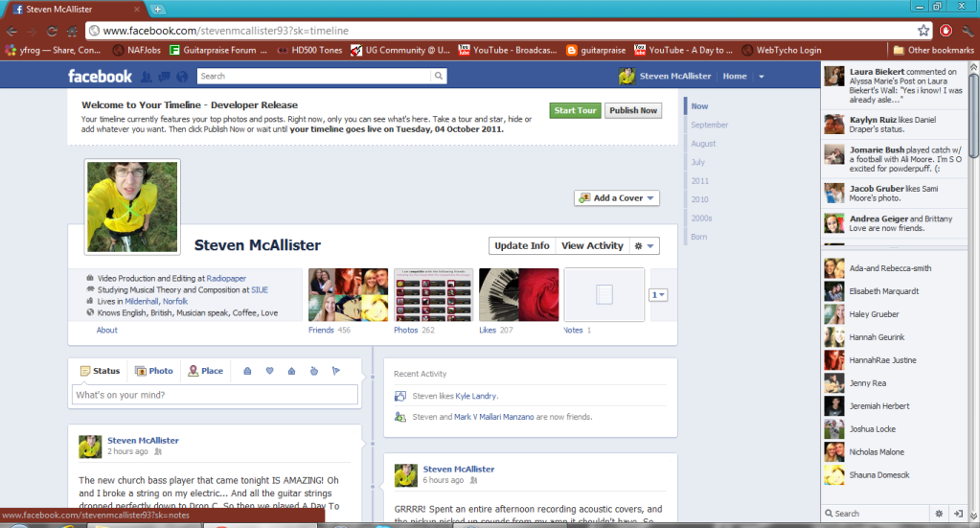The image size is (980, 528).
Task: Click Publish Now button
Action: pos(633,110)
